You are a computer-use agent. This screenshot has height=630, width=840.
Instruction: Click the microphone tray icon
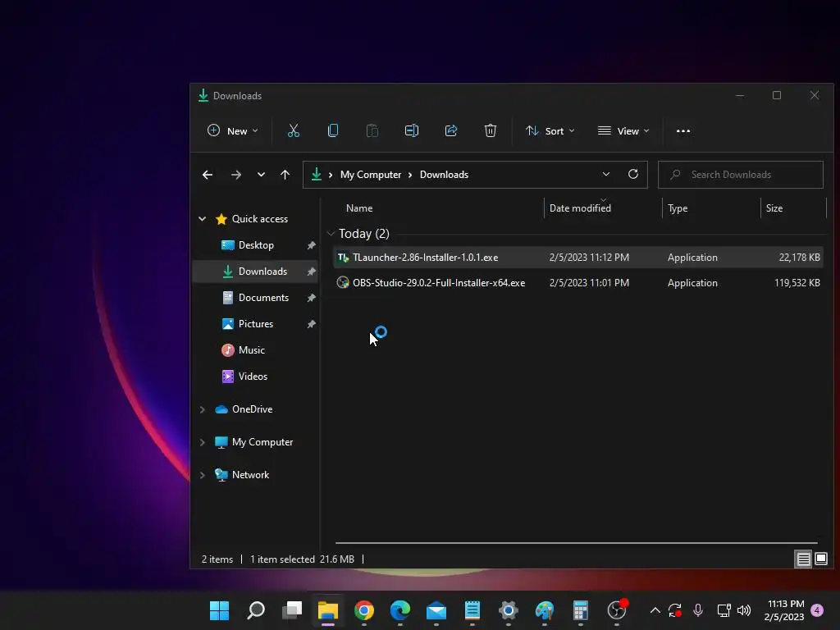click(697, 610)
